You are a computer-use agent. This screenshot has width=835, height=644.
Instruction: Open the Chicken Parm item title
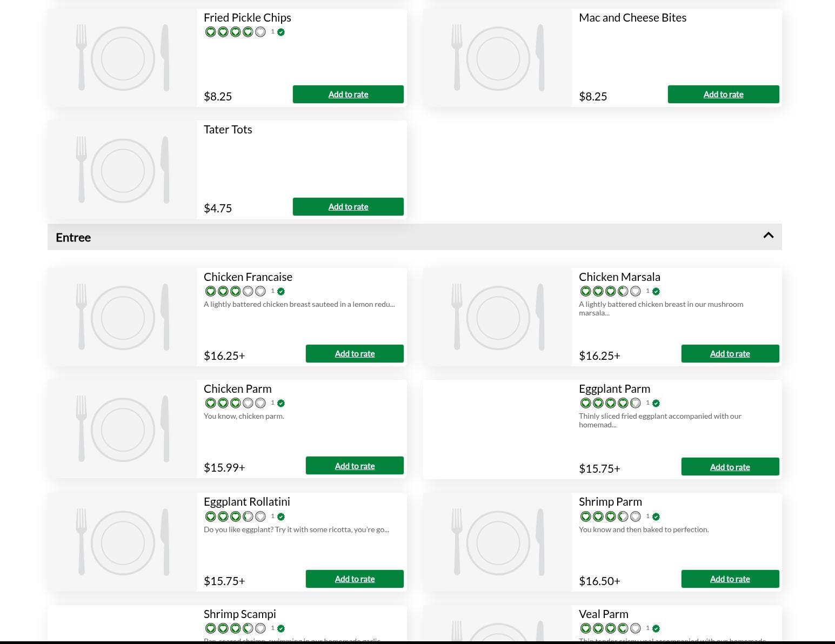coord(238,388)
